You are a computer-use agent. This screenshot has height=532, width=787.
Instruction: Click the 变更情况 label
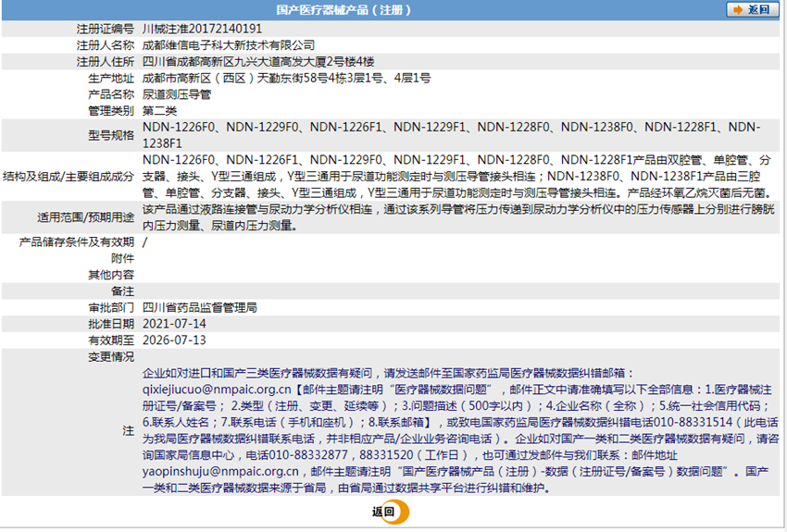point(111,357)
